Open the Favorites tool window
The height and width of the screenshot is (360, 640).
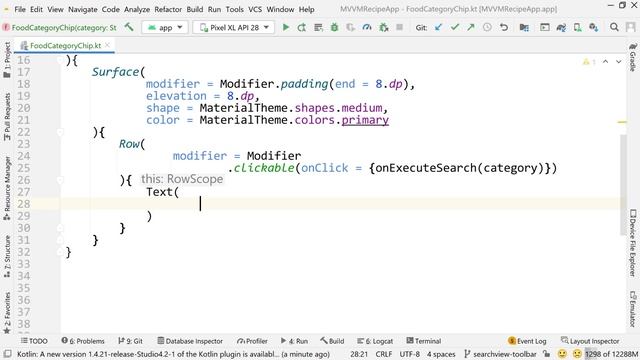pyautogui.click(x=7, y=313)
